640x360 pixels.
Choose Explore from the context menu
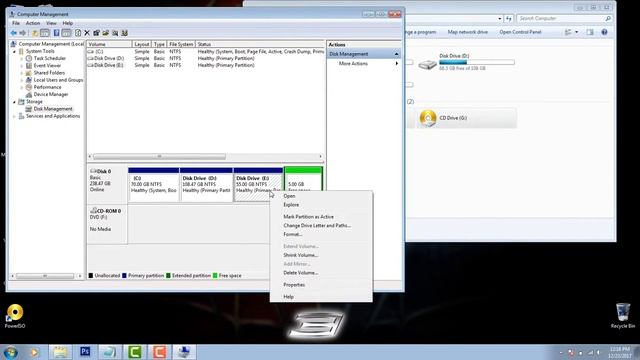pos(321,205)
